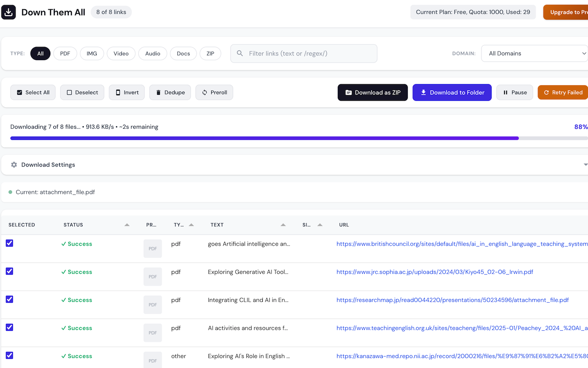Click the Upgrade to Pro button
588x368 pixels.
click(565, 12)
